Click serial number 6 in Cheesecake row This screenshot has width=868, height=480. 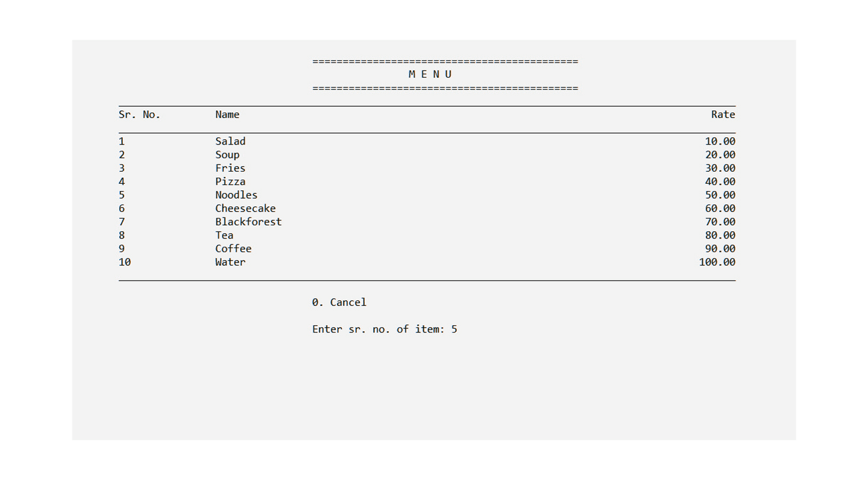122,208
